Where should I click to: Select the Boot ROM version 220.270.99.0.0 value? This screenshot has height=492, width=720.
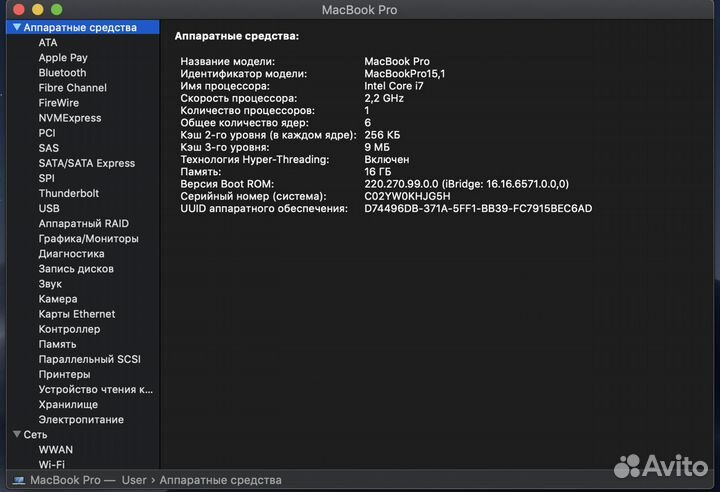[467, 184]
